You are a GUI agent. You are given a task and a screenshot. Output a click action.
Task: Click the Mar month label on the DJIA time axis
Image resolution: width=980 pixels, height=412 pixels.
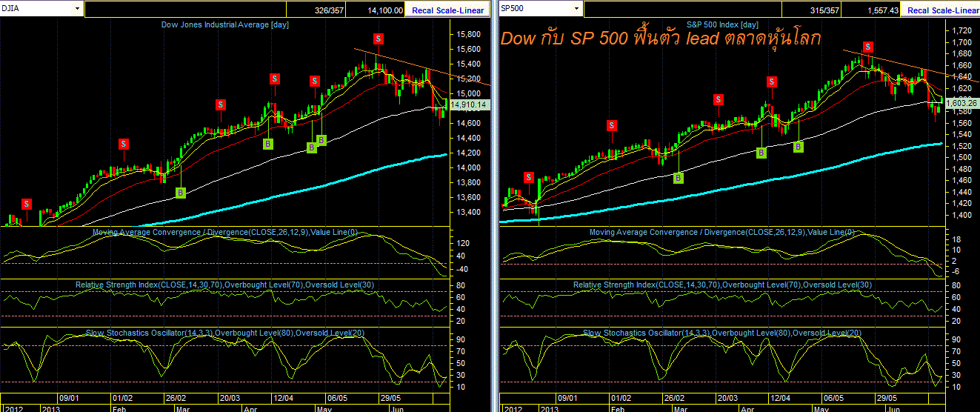click(x=183, y=408)
